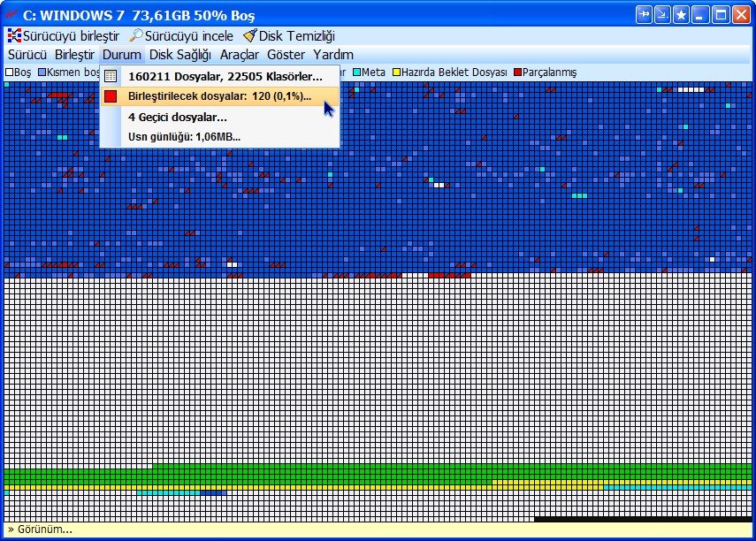The width and height of the screenshot is (756, 541).
Task: Click Sürücüyü incele toolbar button
Action: point(181,35)
